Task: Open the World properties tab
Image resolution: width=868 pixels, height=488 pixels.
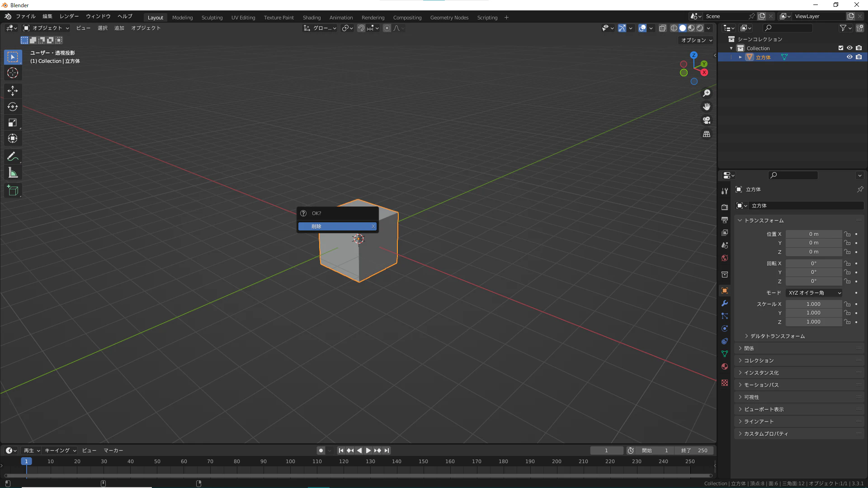Action: 725,258
